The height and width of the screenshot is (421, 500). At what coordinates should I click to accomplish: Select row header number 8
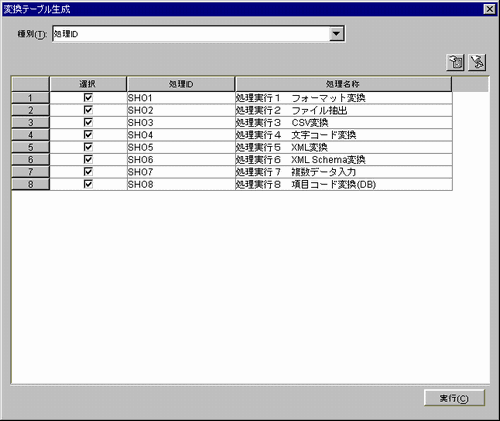point(30,184)
